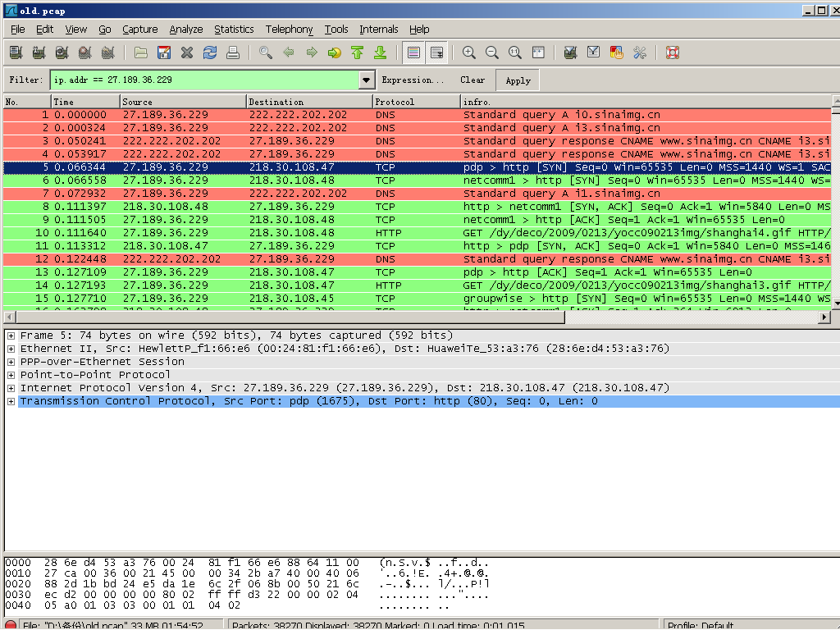Go forward in packet history arrow

(312, 52)
